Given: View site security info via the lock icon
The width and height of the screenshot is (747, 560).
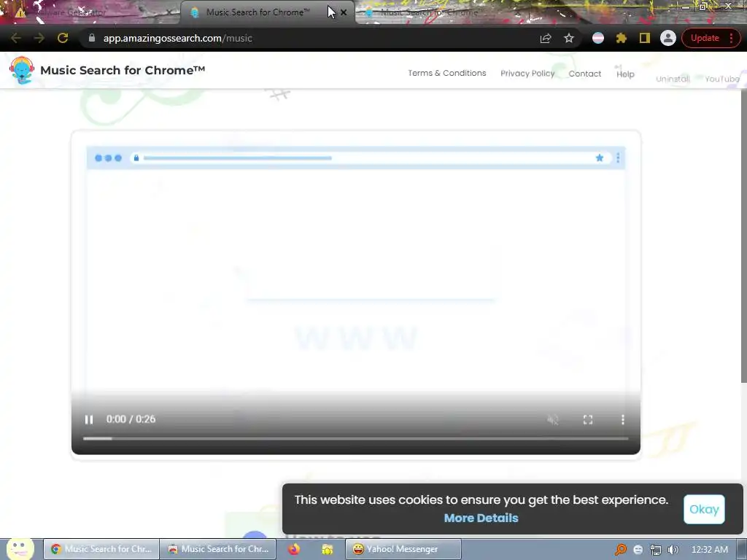Looking at the screenshot, I should pos(92,38).
